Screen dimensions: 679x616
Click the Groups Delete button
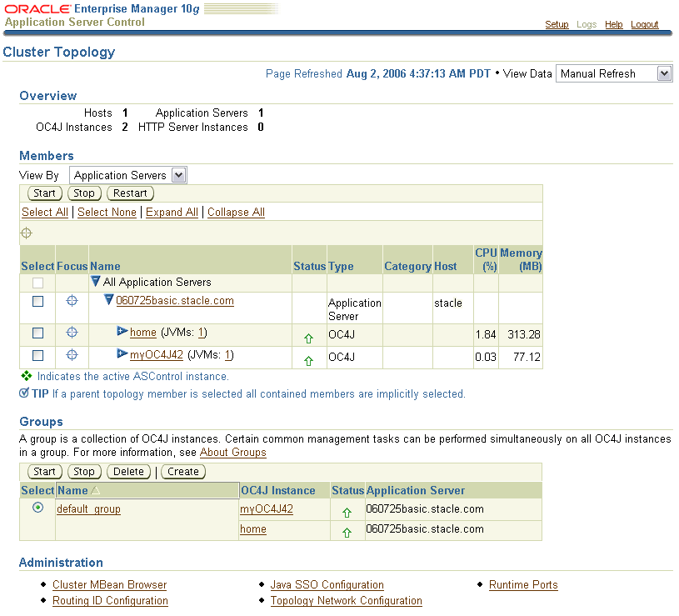click(128, 472)
